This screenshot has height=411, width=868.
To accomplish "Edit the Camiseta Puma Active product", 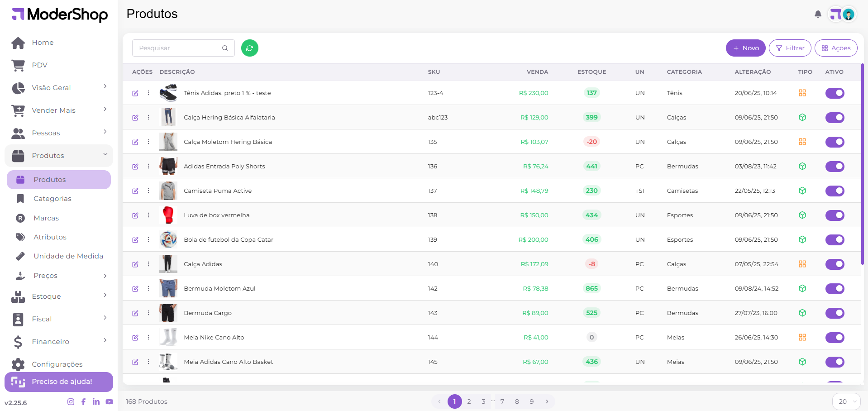I will pyautogui.click(x=135, y=191).
